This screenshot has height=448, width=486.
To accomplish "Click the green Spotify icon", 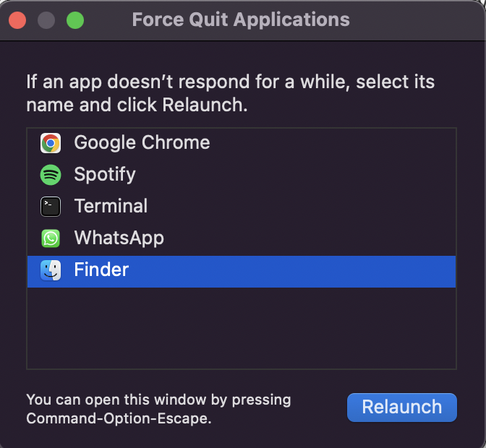I will coord(51,175).
